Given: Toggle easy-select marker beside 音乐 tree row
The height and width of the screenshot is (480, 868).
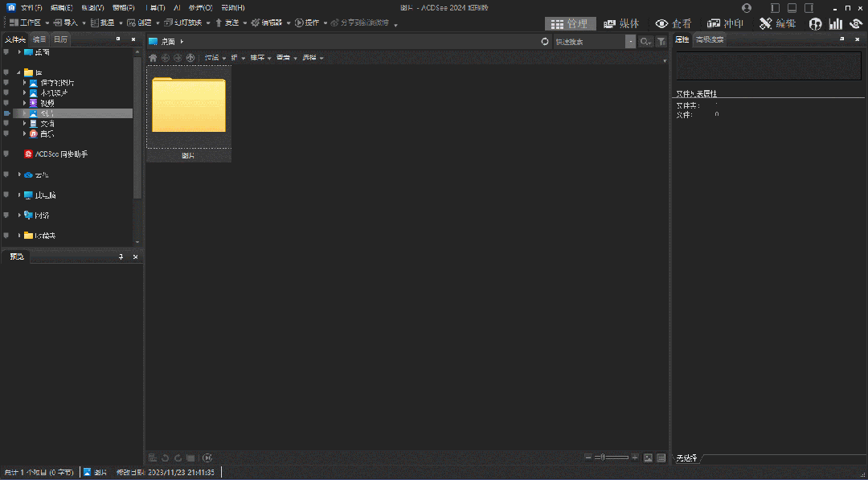Looking at the screenshot, I should (6, 133).
